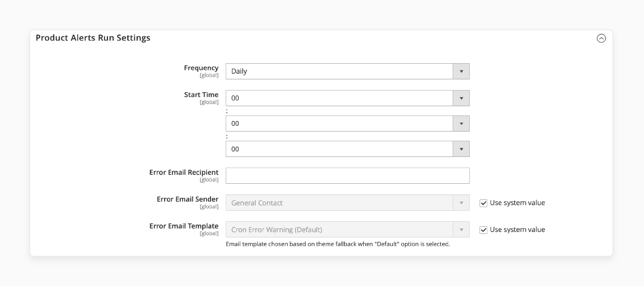Click the Start Time label

[x=201, y=95]
